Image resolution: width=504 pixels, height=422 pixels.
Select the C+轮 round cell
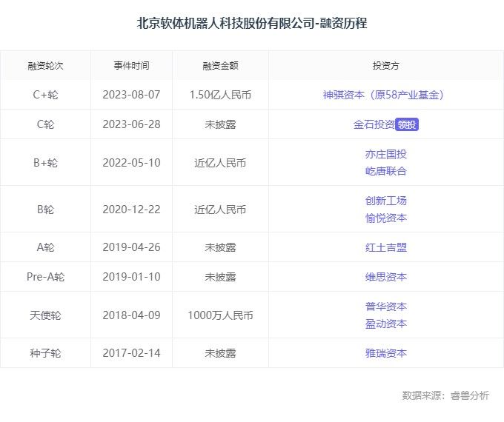(x=45, y=95)
